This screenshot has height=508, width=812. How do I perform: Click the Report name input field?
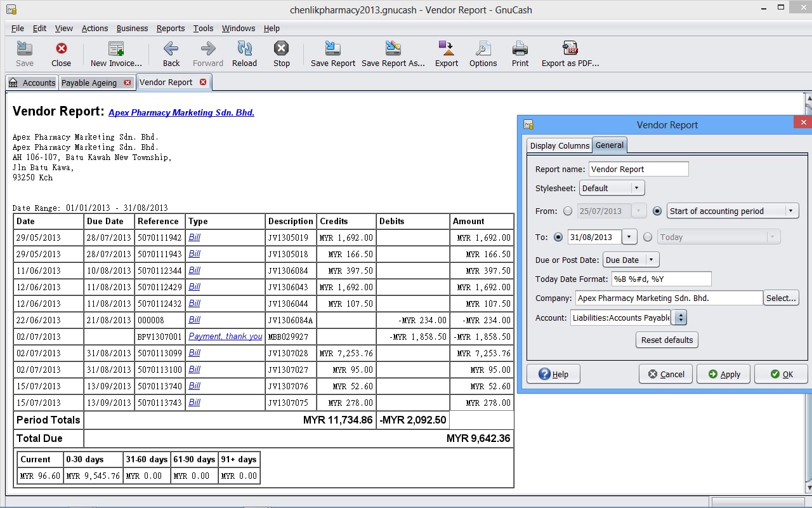tap(638, 169)
